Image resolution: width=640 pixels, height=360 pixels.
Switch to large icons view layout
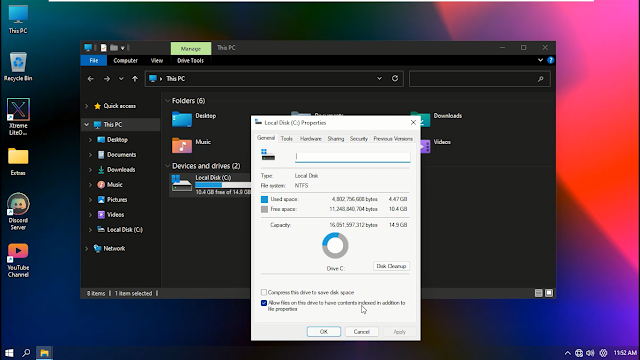[x=549, y=293]
